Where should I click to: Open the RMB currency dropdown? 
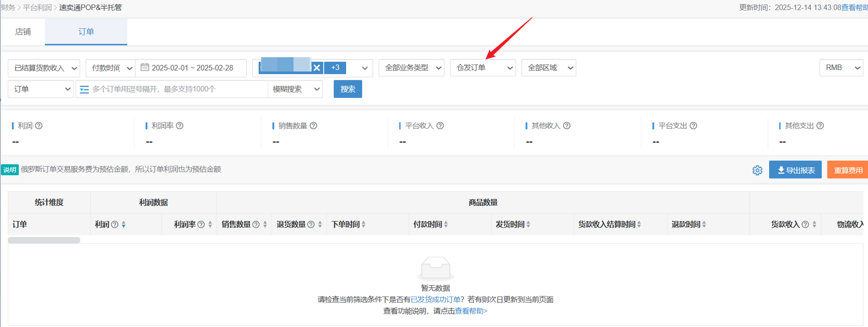coord(841,68)
